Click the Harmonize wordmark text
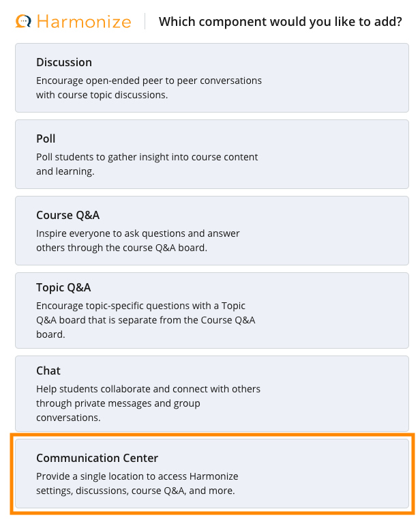The image size is (420, 522). point(84,21)
